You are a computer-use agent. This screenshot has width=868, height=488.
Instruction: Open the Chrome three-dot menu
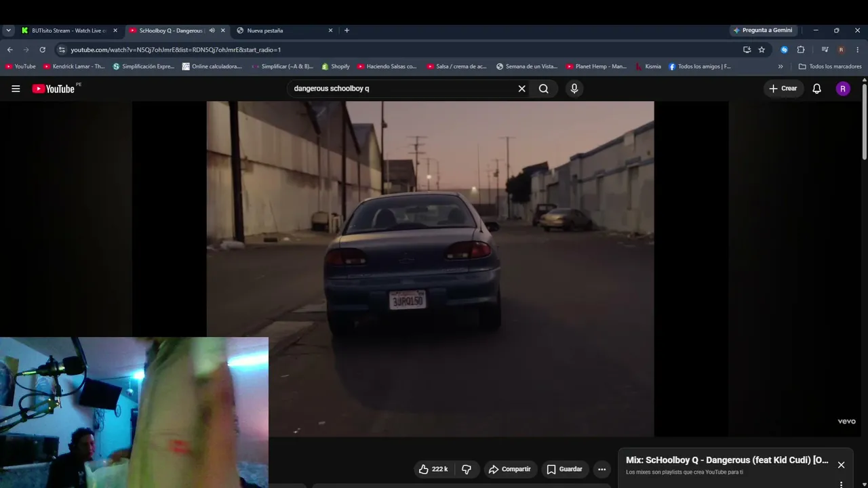pyautogui.click(x=857, y=49)
